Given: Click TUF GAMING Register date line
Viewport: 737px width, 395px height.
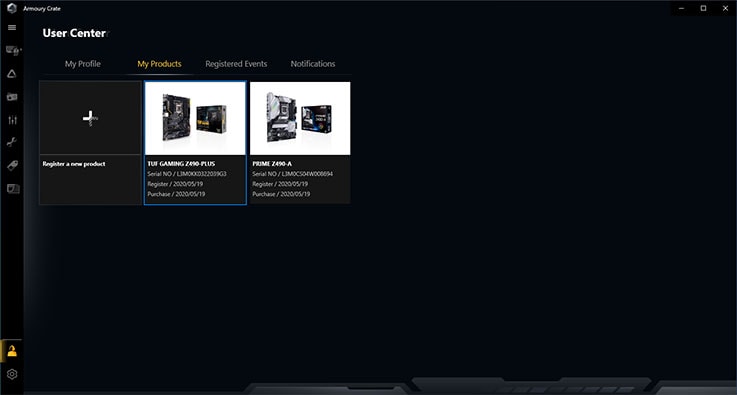Looking at the screenshot, I should coord(175,184).
